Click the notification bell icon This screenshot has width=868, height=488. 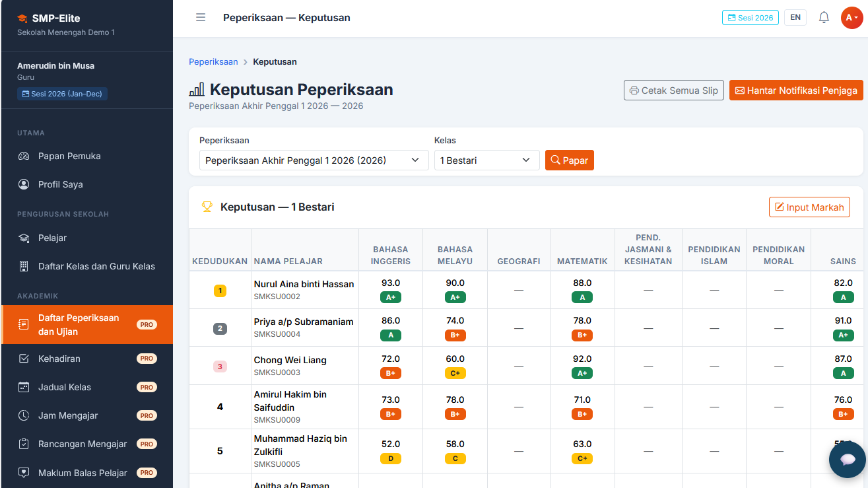824,18
